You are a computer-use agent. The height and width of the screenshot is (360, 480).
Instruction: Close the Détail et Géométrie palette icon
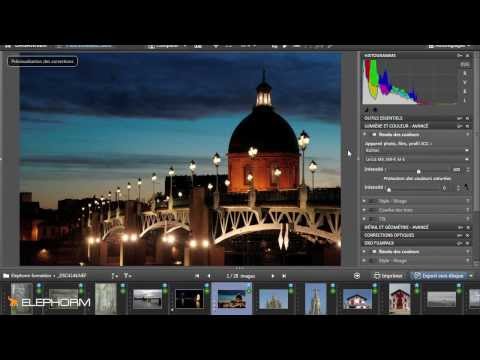468,227
